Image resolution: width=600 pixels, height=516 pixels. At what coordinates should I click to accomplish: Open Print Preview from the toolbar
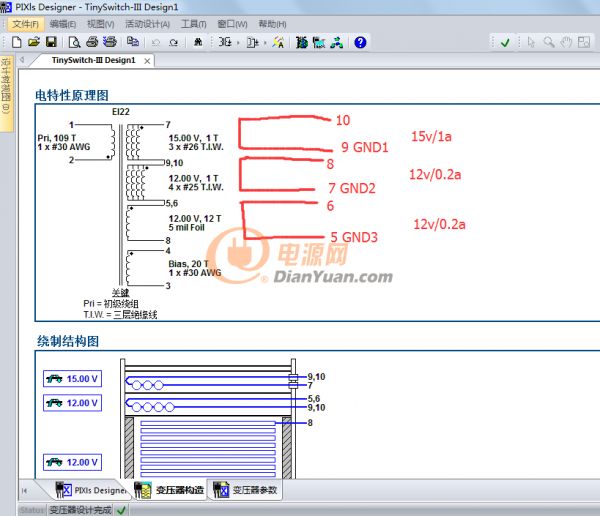point(74,42)
